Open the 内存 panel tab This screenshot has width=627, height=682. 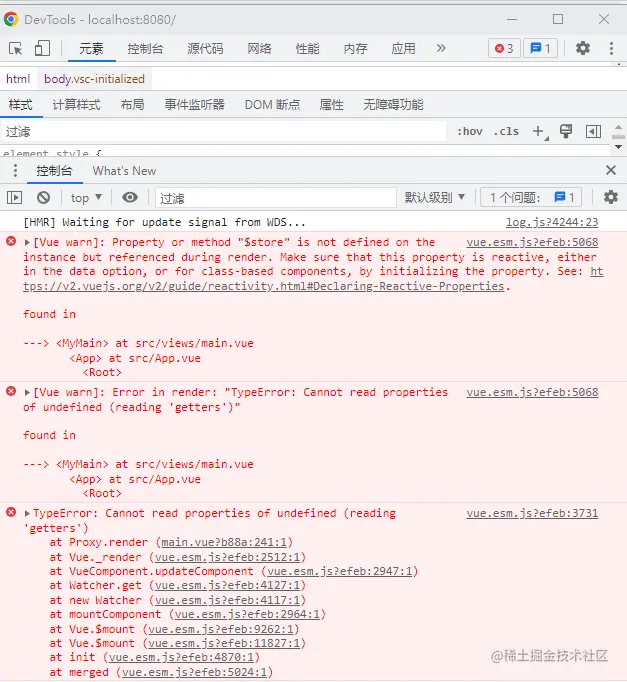355,49
